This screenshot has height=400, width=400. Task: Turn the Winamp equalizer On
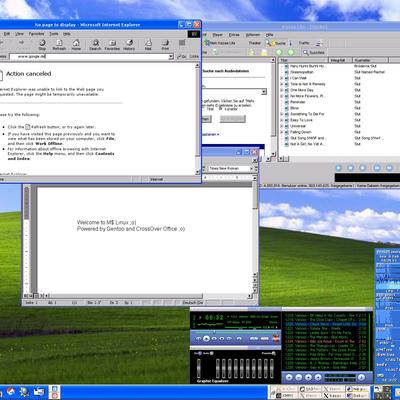pos(197,353)
